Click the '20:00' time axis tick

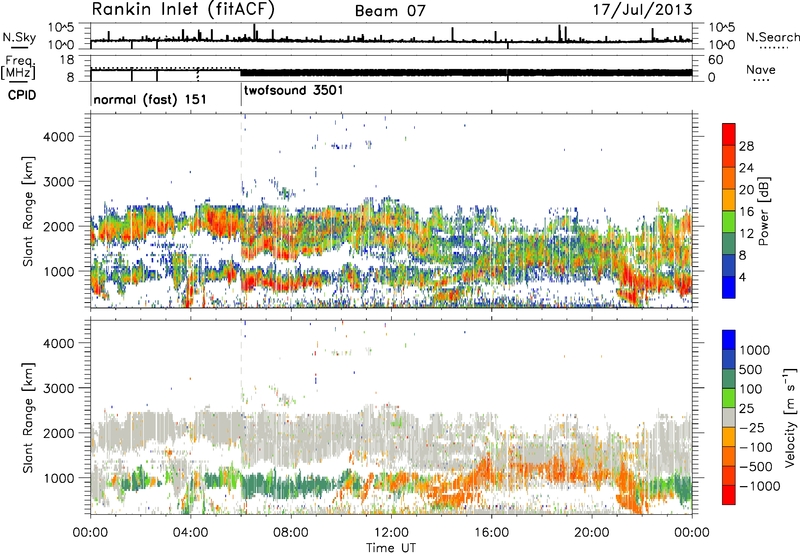click(591, 533)
